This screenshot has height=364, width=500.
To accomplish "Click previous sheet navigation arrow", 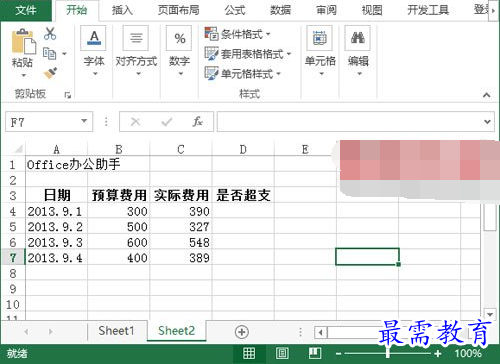I will 26,332.
